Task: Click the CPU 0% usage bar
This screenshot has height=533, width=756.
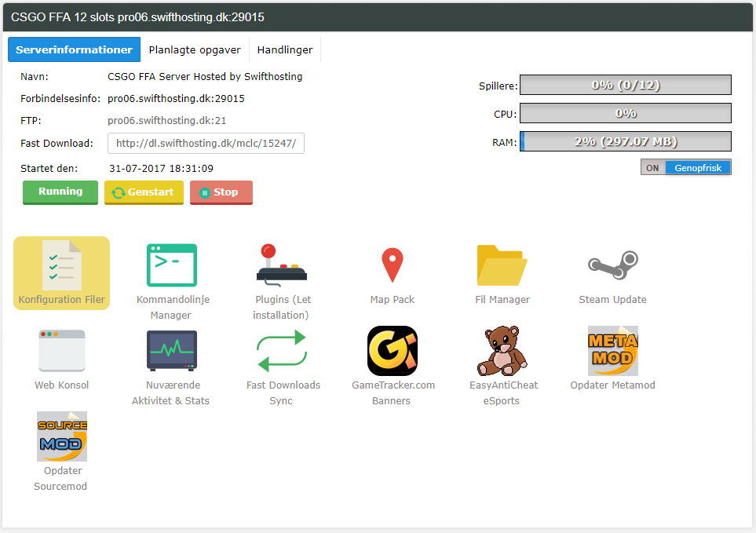Action: click(626, 113)
